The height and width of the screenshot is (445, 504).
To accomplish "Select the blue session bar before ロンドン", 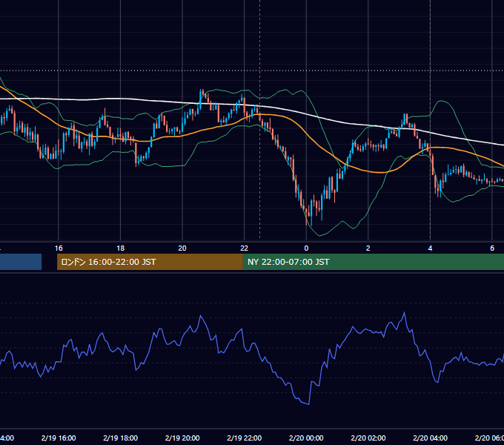I will (21, 262).
